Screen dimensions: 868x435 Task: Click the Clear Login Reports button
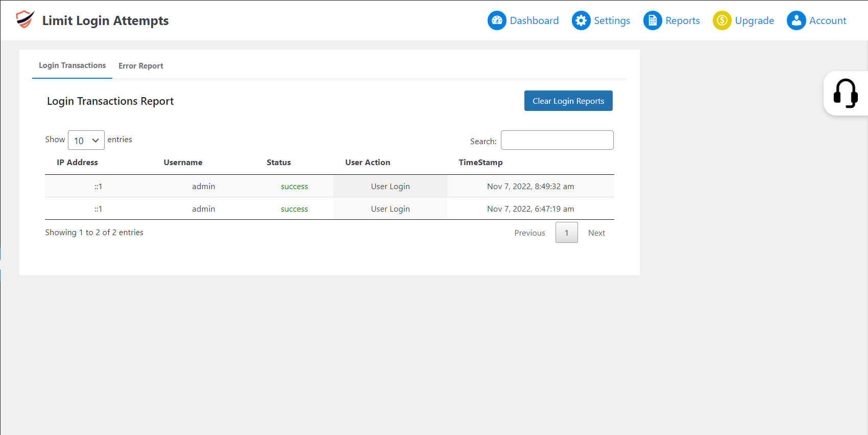[568, 101]
